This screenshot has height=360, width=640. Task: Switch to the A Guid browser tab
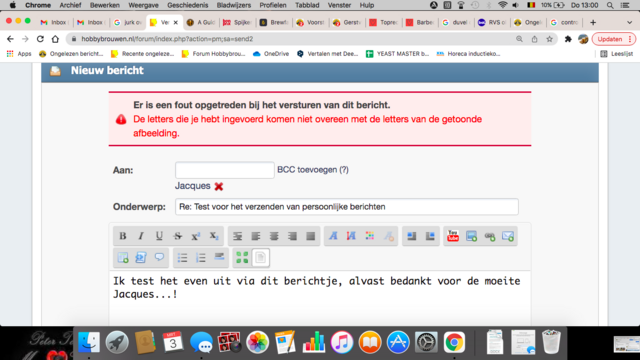201,22
